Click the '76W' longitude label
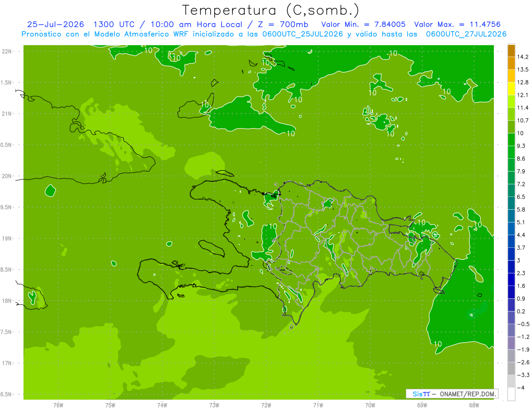 58,405
